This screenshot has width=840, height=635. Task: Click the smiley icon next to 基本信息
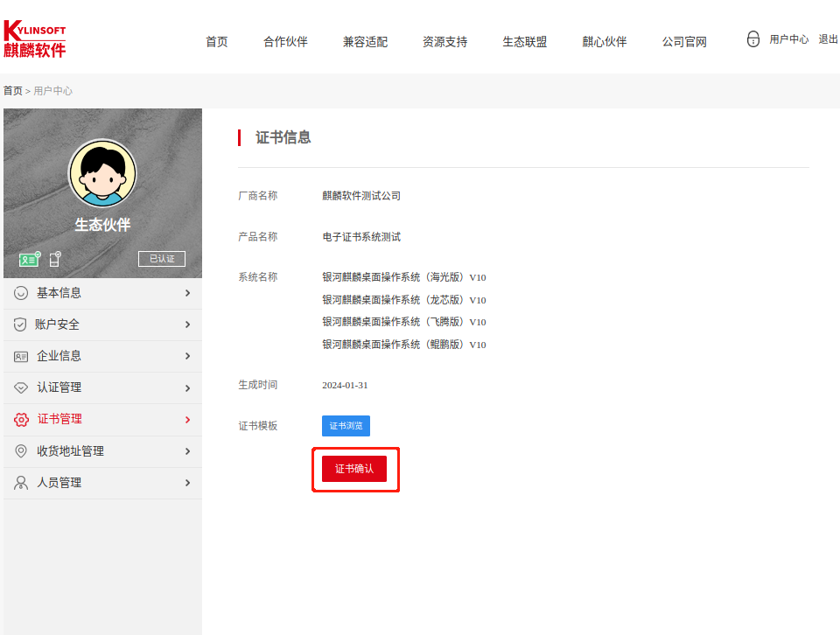tap(21, 293)
